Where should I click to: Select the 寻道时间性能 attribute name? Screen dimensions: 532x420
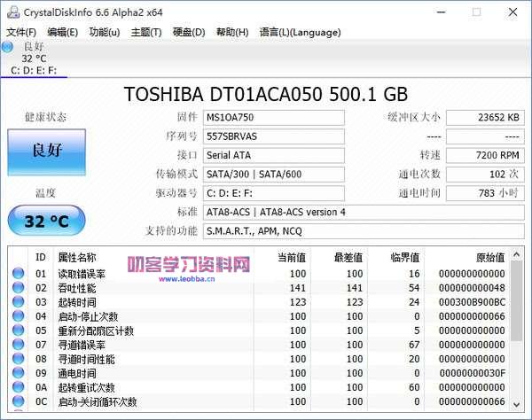pyautogui.click(x=87, y=359)
